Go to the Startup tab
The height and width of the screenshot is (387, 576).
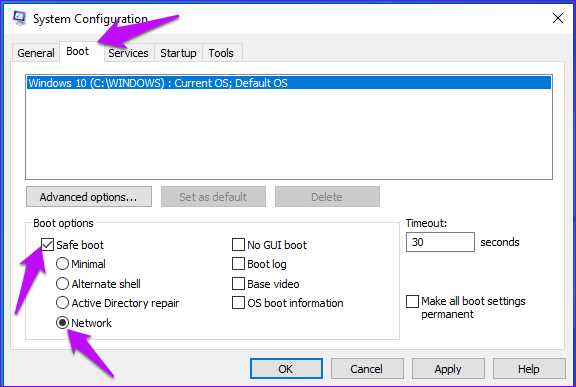[x=178, y=53]
